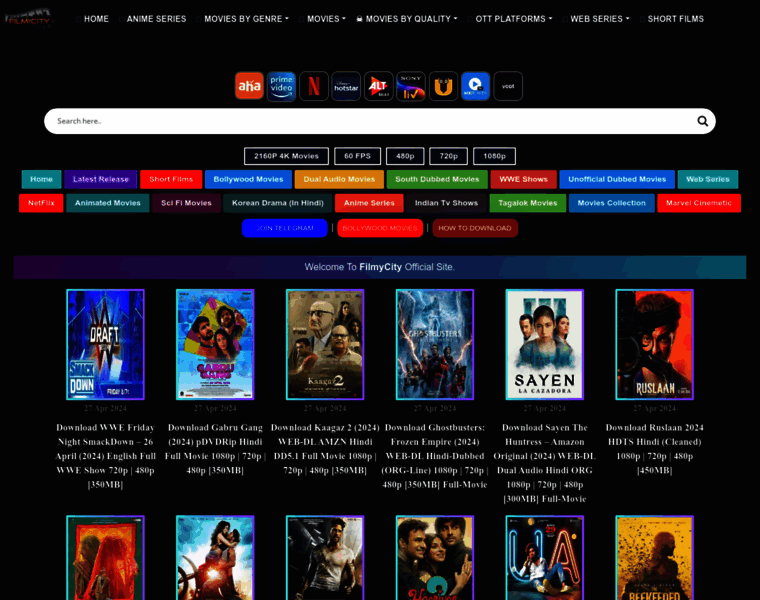Open the red NetFlix category button
Screen dimensions: 760x600
tap(41, 203)
